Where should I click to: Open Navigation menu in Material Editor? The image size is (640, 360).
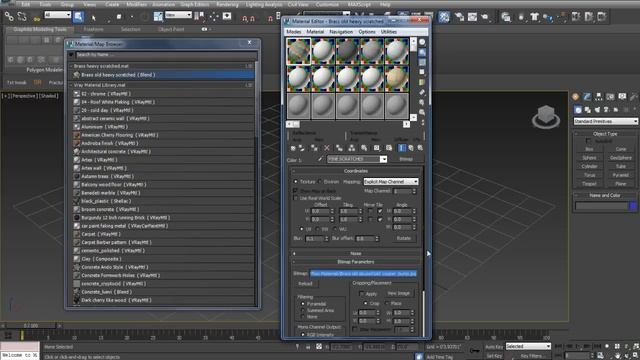pos(341,31)
